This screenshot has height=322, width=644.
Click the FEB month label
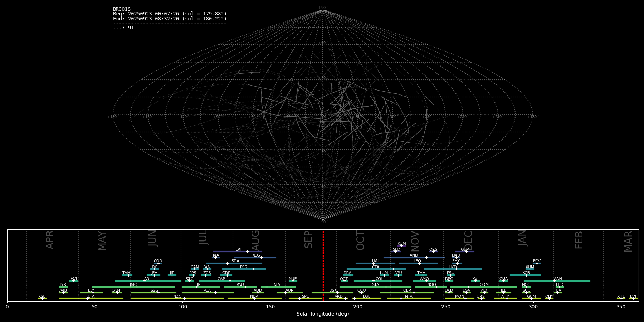click(x=579, y=240)
